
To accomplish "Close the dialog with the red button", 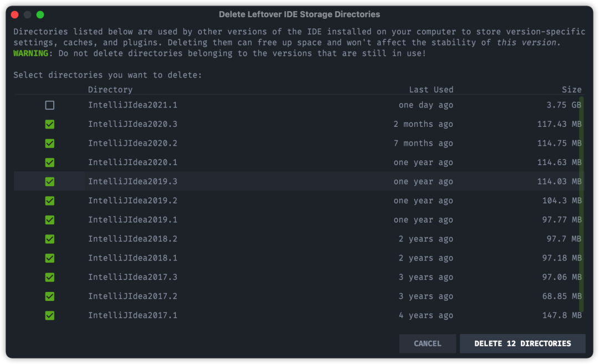I will point(14,14).
